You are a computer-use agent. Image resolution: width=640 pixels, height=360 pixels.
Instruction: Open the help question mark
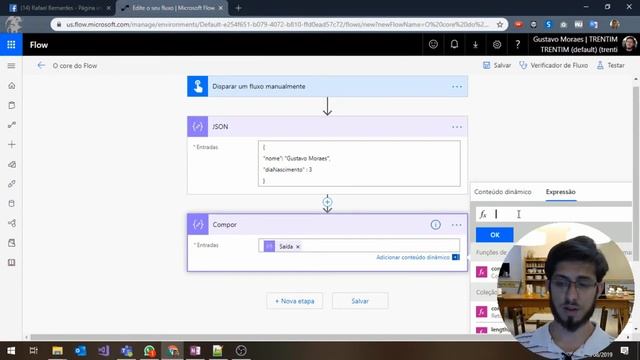point(518,44)
